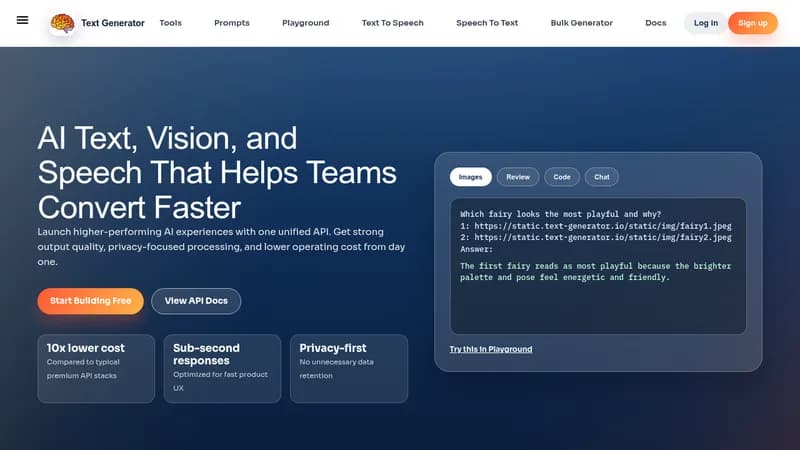Click 'No unnecessary data retention' text

tap(336, 368)
